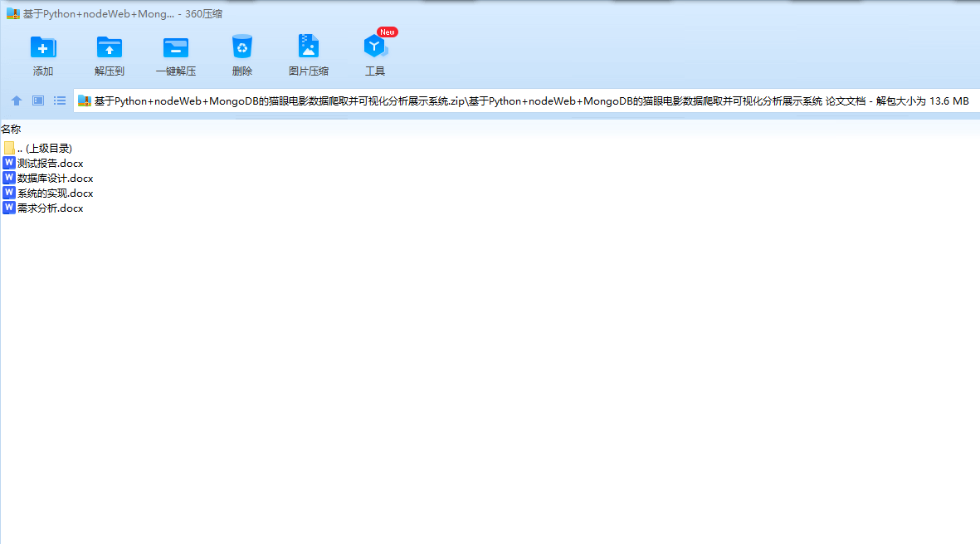Select the 数据库设计.docx Word icon
The image size is (980, 544).
(x=9, y=178)
